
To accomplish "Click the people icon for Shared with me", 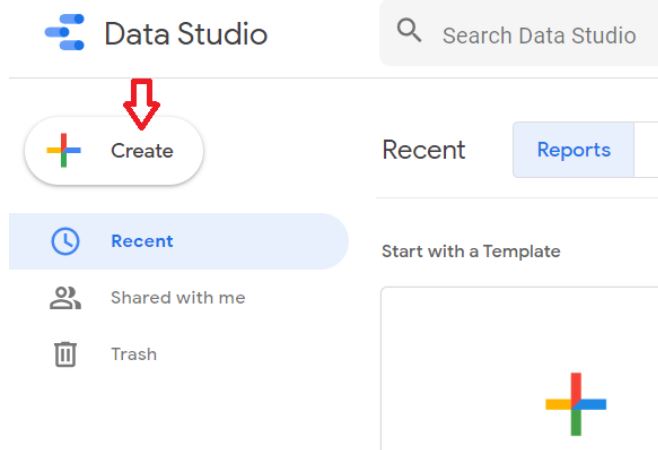I will [65, 298].
